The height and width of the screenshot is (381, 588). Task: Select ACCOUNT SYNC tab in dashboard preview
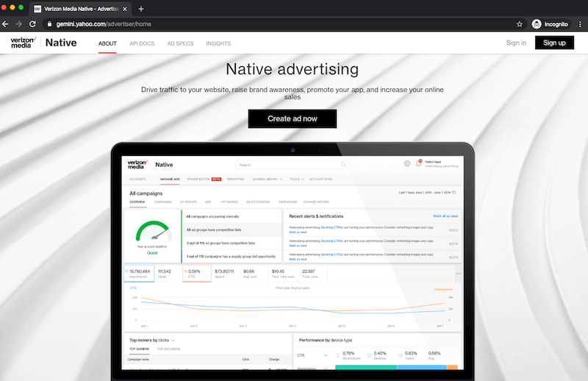pos(321,179)
